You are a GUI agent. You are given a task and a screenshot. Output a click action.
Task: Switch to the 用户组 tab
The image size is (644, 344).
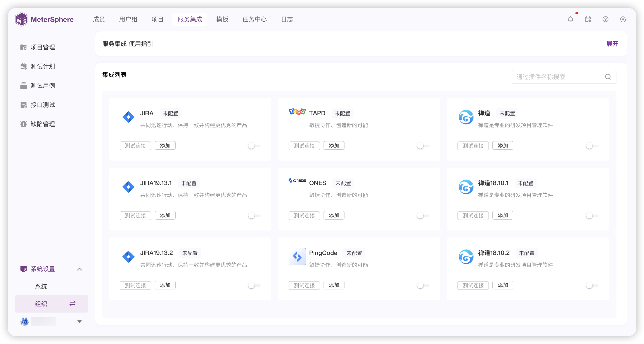point(128,19)
